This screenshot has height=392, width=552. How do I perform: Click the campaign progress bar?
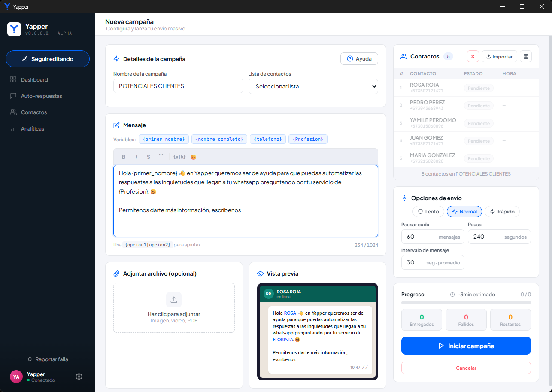pos(466,303)
